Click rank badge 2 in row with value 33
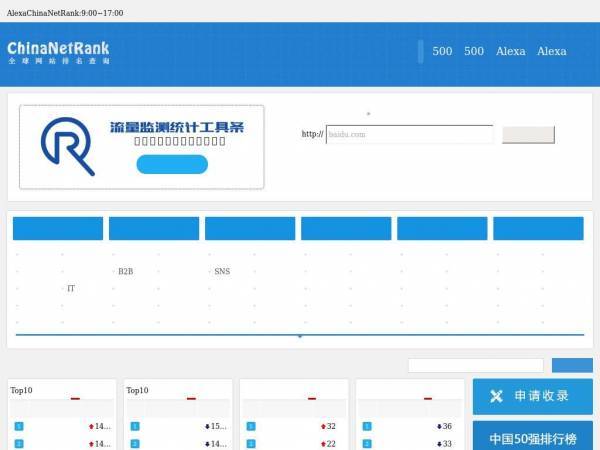600x450 pixels. tap(367, 444)
